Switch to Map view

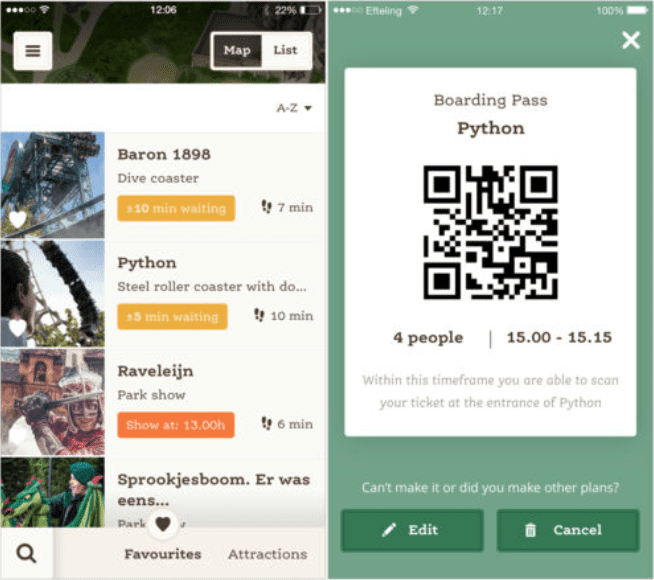coord(237,50)
